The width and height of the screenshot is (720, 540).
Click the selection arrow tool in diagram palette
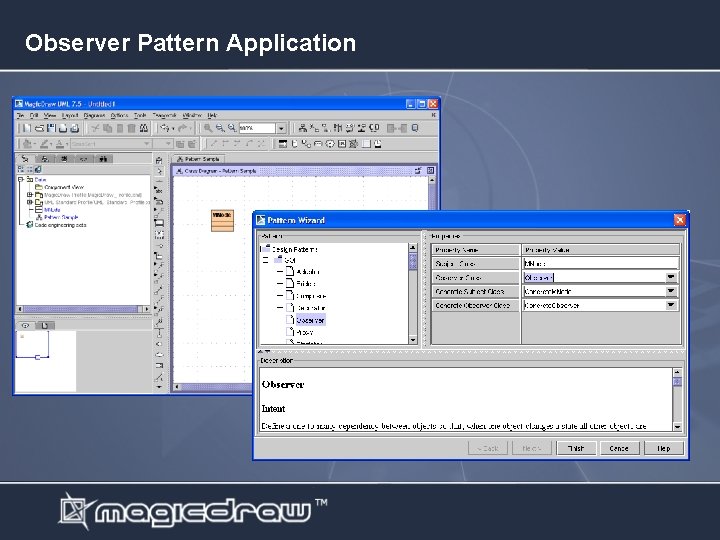click(159, 171)
